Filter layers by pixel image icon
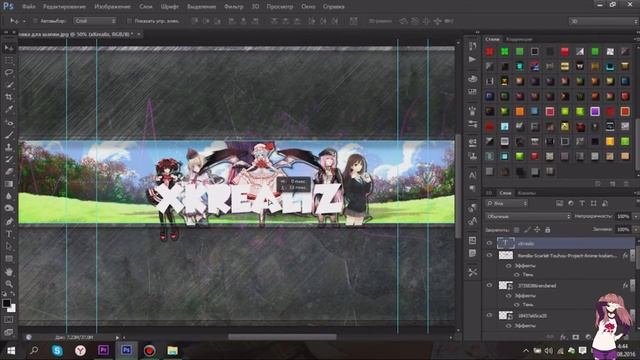The width and height of the screenshot is (640, 360). 559,203
